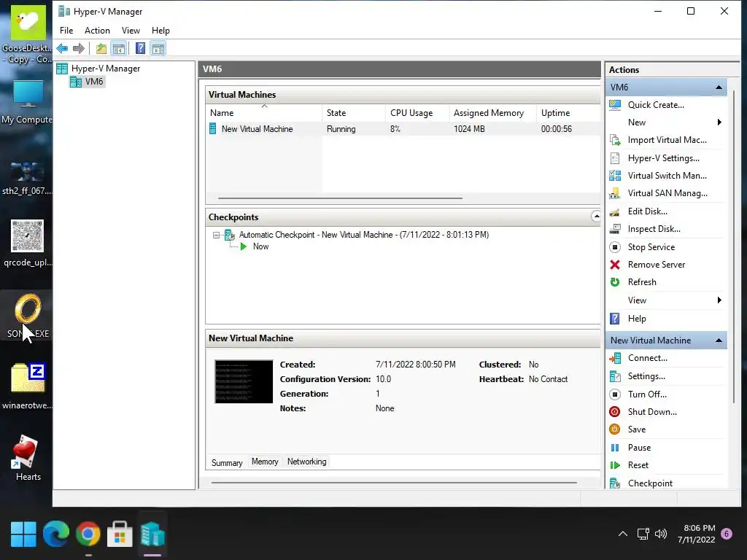Click the blue Help toolbar icon

point(140,48)
